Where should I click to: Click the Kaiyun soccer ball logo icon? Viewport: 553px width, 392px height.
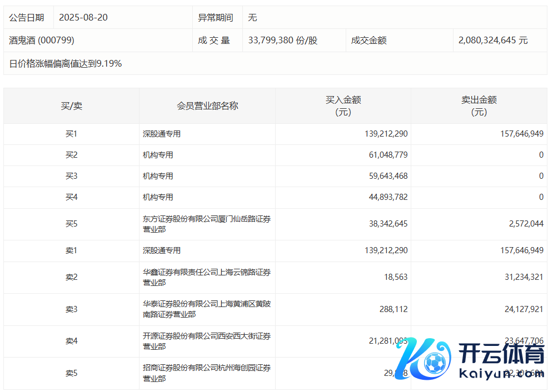[x=435, y=363]
